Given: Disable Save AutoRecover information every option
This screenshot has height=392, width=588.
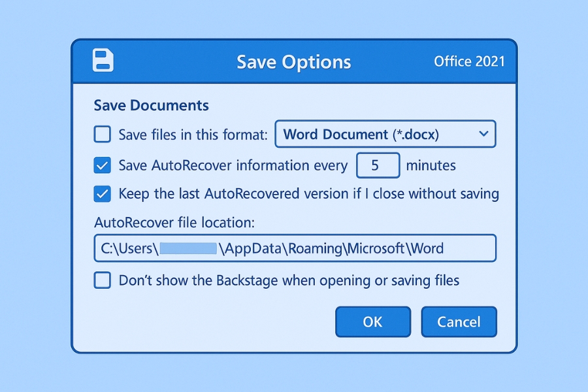Looking at the screenshot, I should tap(102, 165).
